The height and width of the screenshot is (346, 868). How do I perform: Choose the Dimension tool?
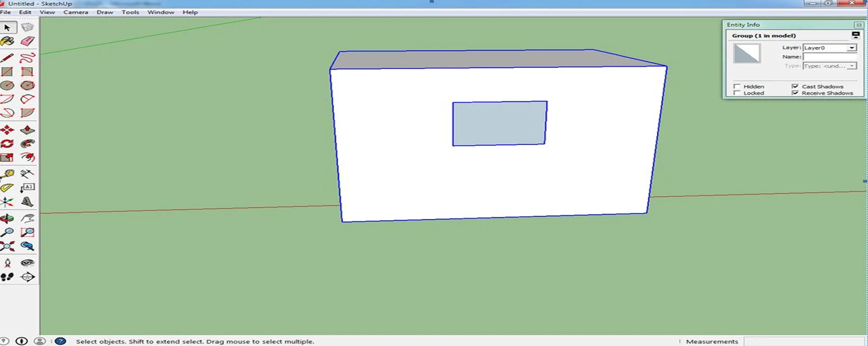point(28,174)
